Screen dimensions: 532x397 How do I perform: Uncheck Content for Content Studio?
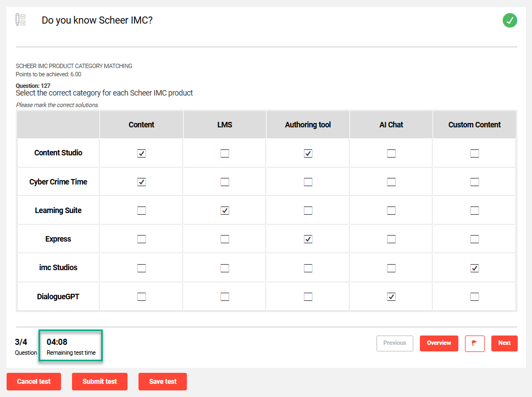[x=141, y=153]
